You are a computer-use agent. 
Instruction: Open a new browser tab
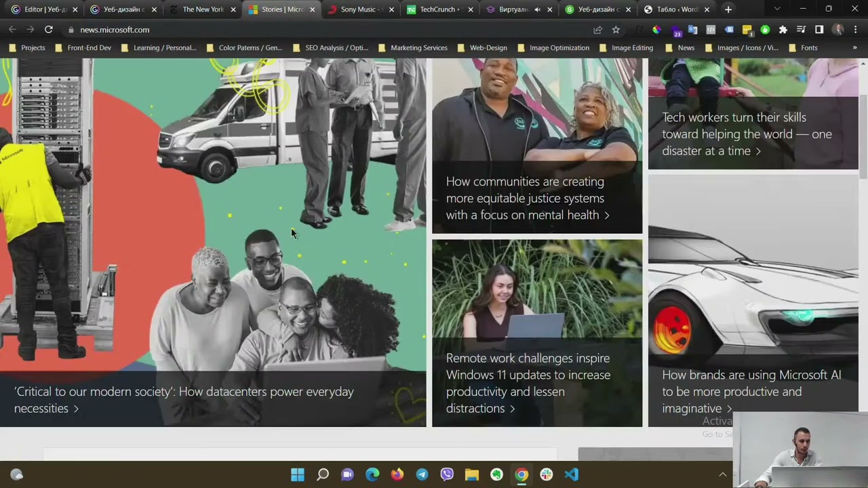[x=728, y=9]
